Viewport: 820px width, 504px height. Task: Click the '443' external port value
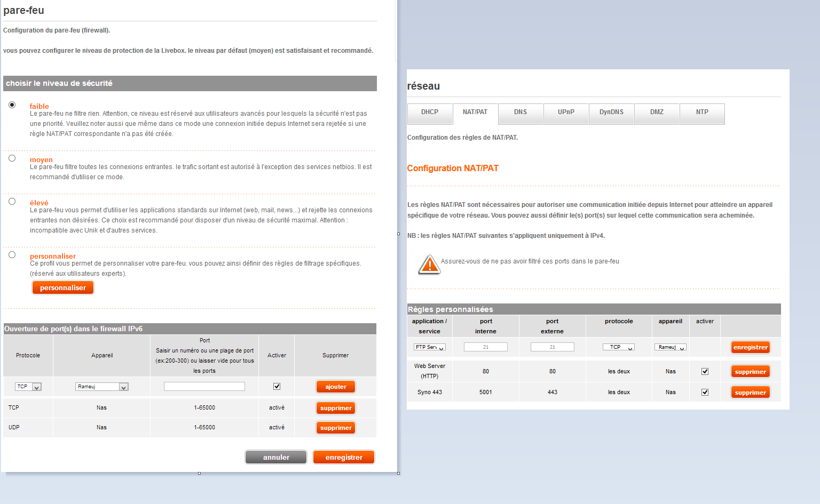(x=553, y=392)
